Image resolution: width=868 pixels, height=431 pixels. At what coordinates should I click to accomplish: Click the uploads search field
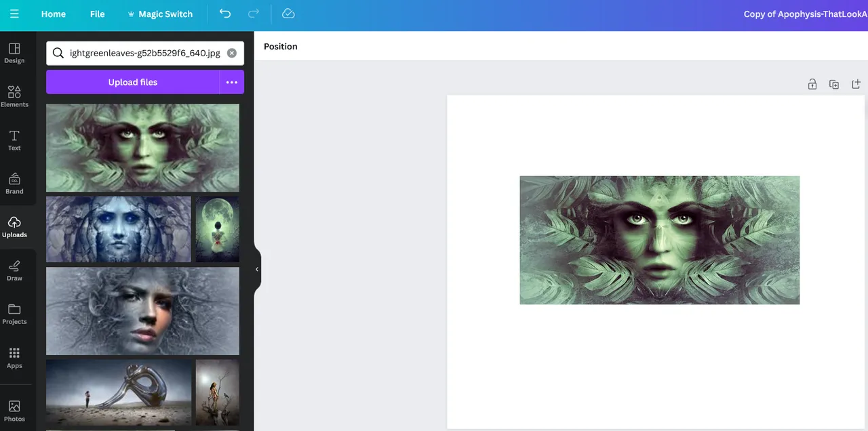click(x=144, y=53)
